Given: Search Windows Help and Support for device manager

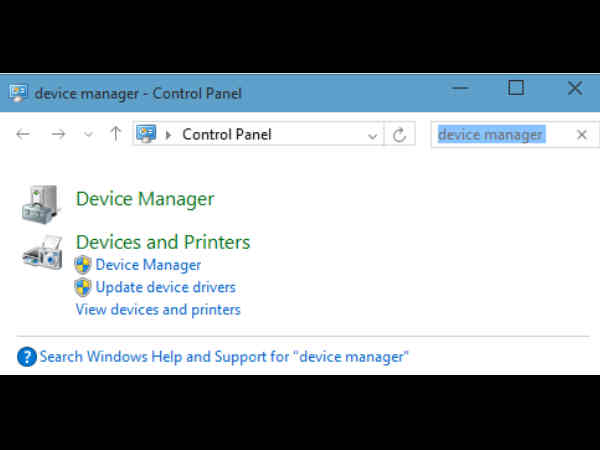Looking at the screenshot, I should 224,357.
